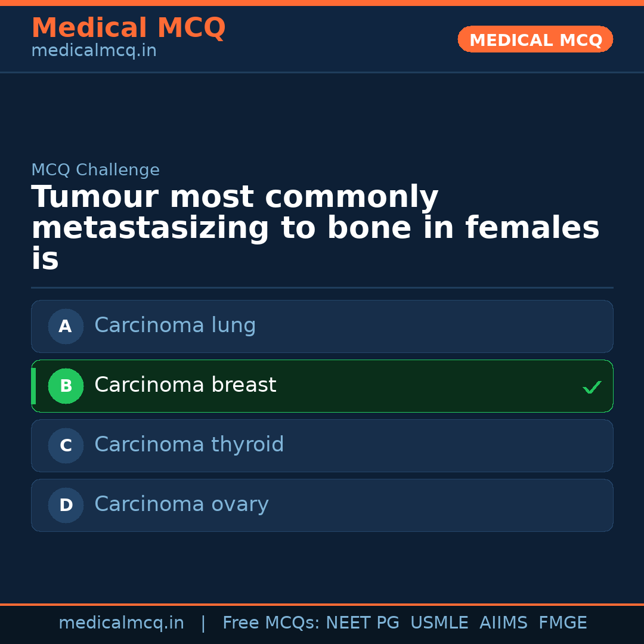
Task: Click the letter C circle icon
Action: click(x=66, y=445)
